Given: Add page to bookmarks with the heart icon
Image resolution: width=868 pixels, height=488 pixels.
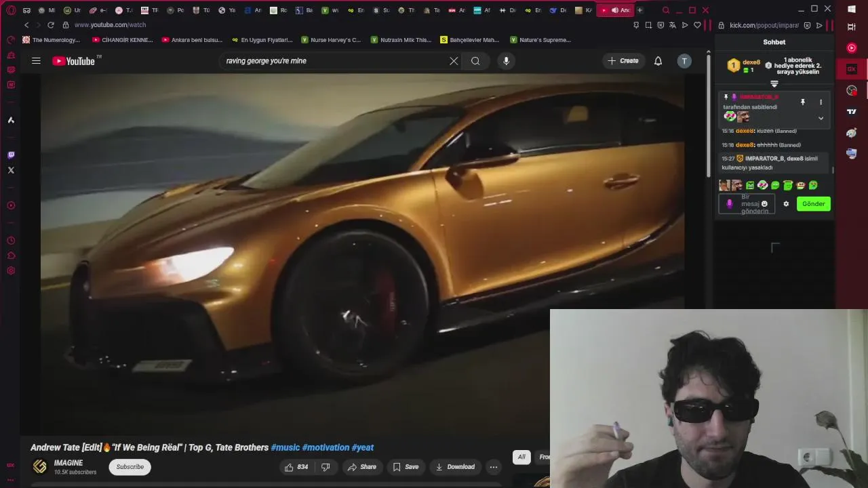Looking at the screenshot, I should (x=697, y=25).
